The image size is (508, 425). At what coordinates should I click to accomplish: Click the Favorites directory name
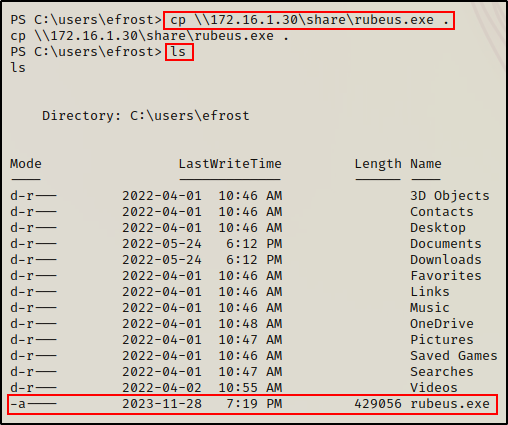coord(446,276)
